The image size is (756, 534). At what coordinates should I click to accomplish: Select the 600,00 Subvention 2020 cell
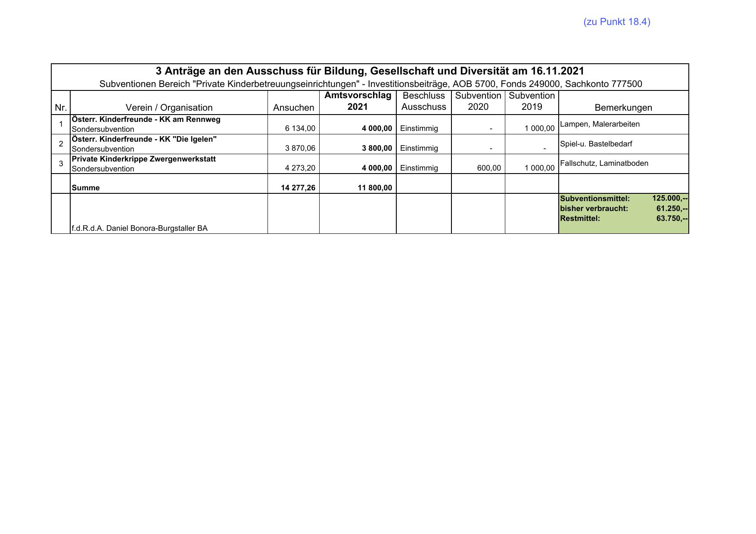(489, 168)
